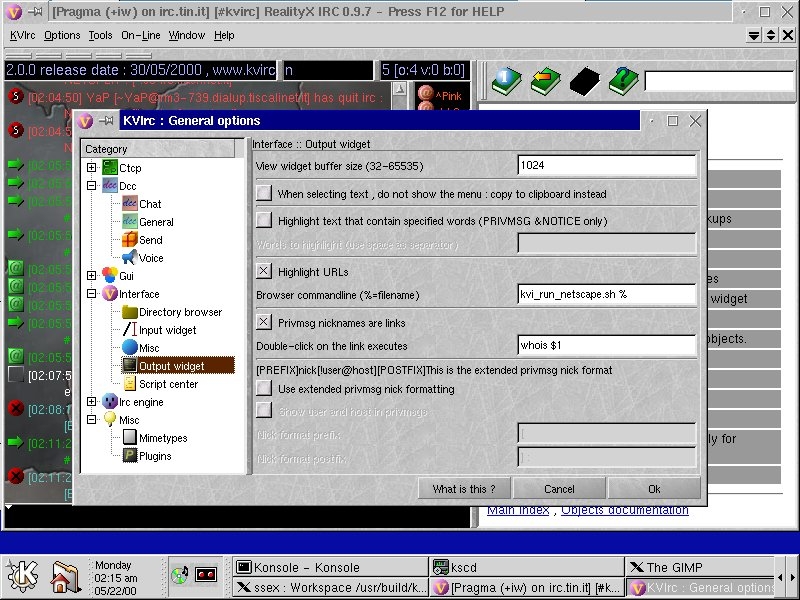The width and height of the screenshot is (800, 600).
Task: Click the channel chat scrollbar up arrow
Action: pos(399,89)
